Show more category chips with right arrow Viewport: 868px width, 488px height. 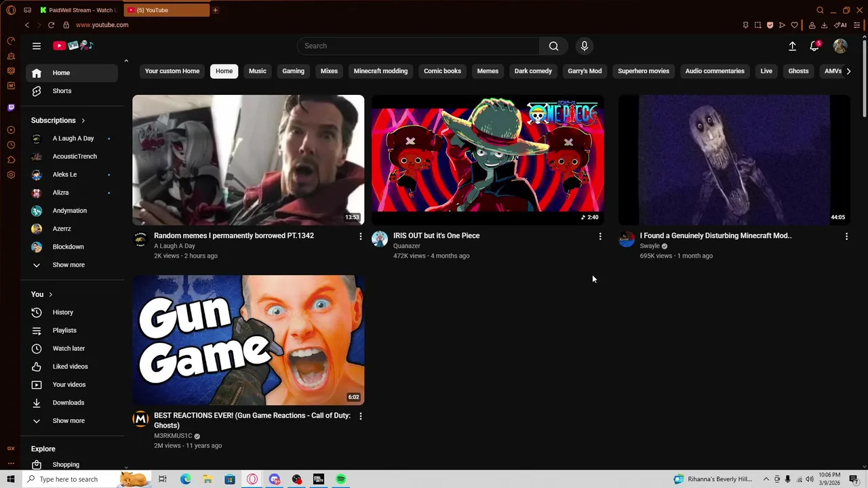click(848, 71)
